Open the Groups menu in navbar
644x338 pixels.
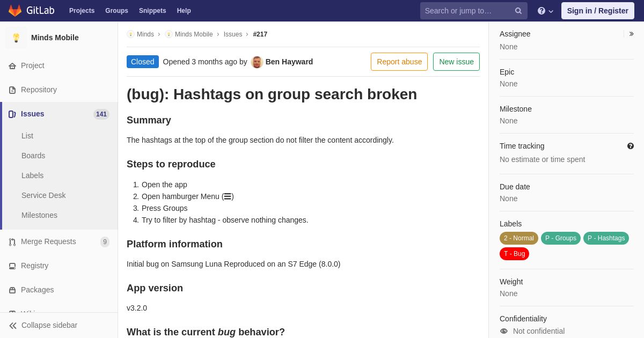(116, 11)
